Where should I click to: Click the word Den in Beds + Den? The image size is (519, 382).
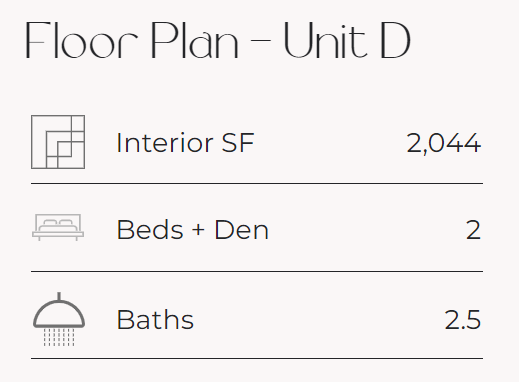(241, 230)
